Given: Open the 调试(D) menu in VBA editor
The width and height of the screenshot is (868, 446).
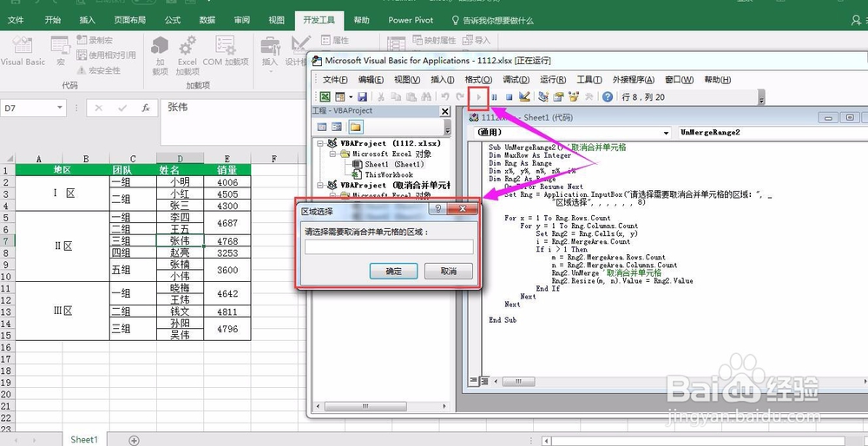Looking at the screenshot, I should (x=516, y=80).
